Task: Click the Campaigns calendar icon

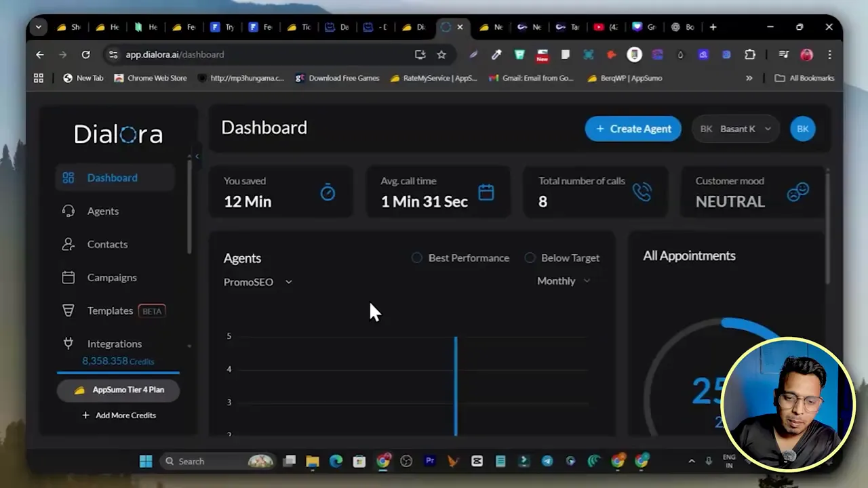Action: click(68, 277)
